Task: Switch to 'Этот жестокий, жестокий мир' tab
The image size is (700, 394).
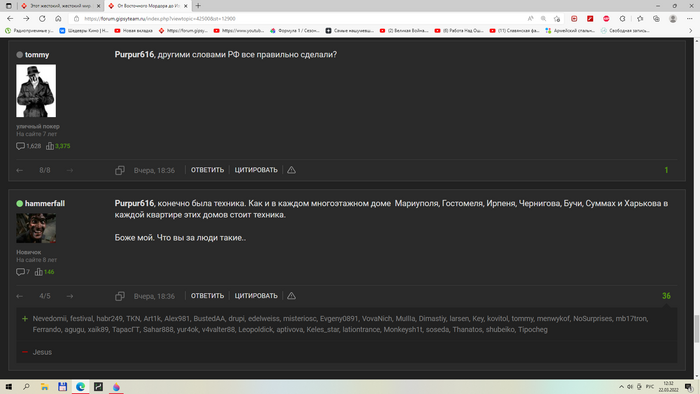Action: tap(60, 6)
